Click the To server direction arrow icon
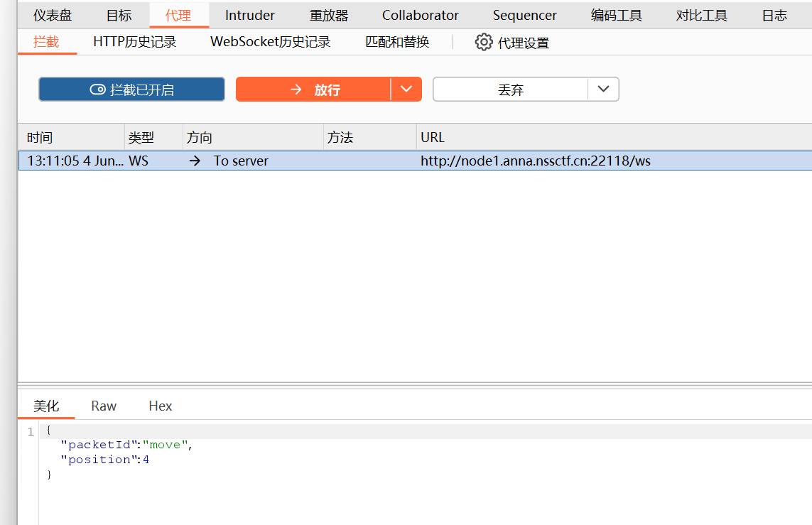Image resolution: width=812 pixels, height=525 pixels. [195, 161]
